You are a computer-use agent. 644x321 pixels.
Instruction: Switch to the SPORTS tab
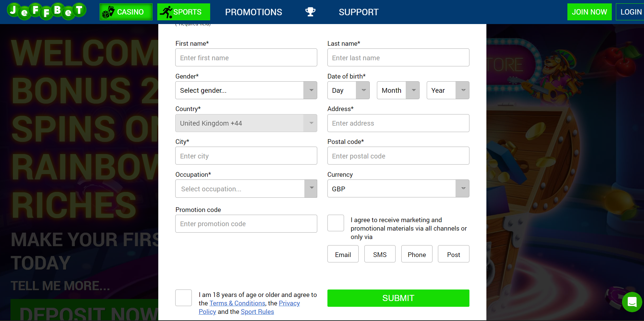pyautogui.click(x=184, y=12)
